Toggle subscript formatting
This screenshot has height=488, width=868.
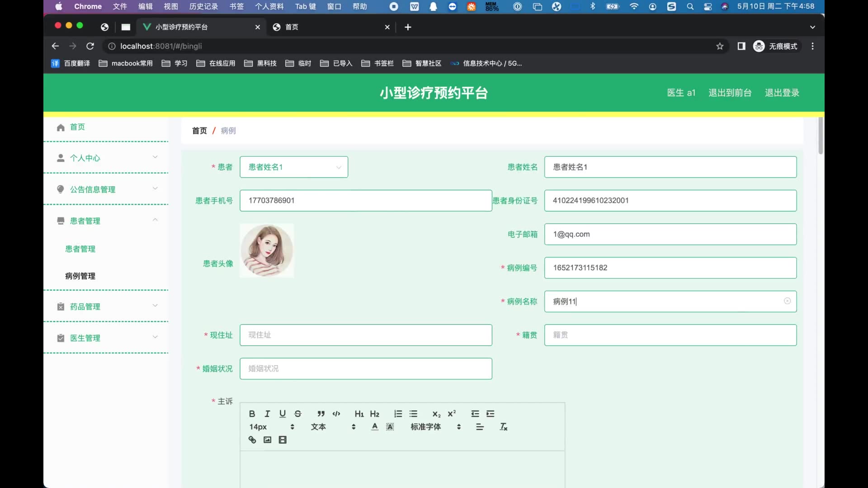click(436, 414)
